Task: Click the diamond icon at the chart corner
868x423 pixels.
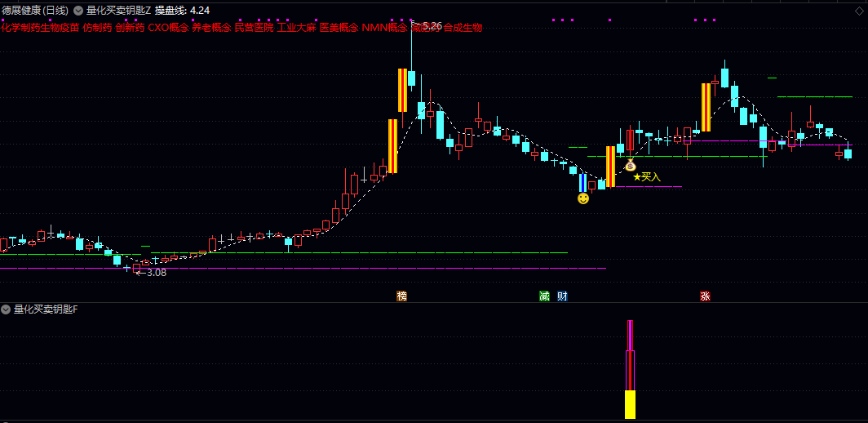Action: click(860, 11)
